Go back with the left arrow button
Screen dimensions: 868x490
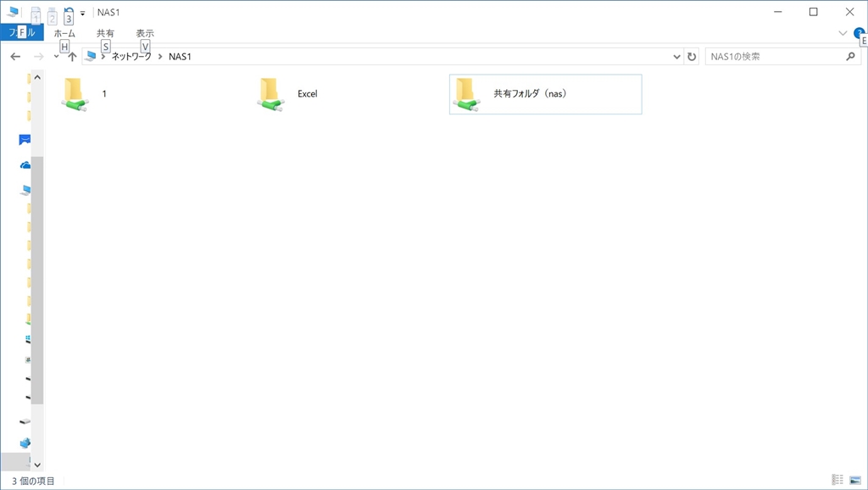pyautogui.click(x=15, y=57)
